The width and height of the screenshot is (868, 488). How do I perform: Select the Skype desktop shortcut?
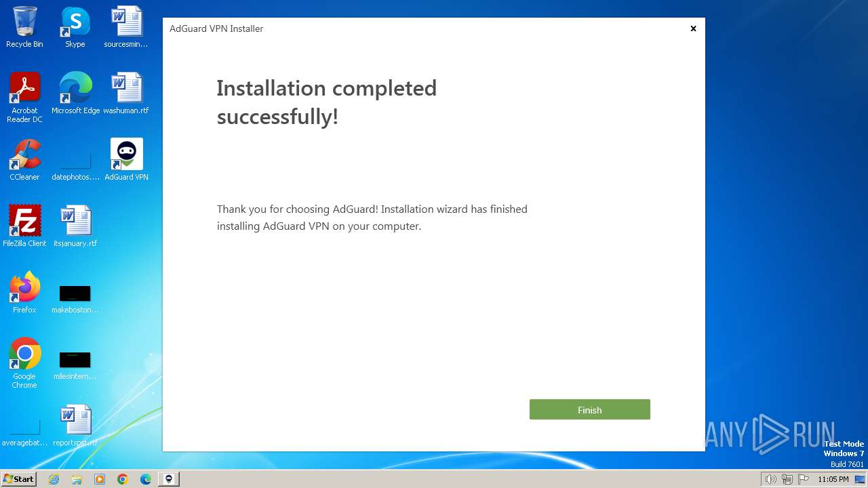[x=75, y=27]
